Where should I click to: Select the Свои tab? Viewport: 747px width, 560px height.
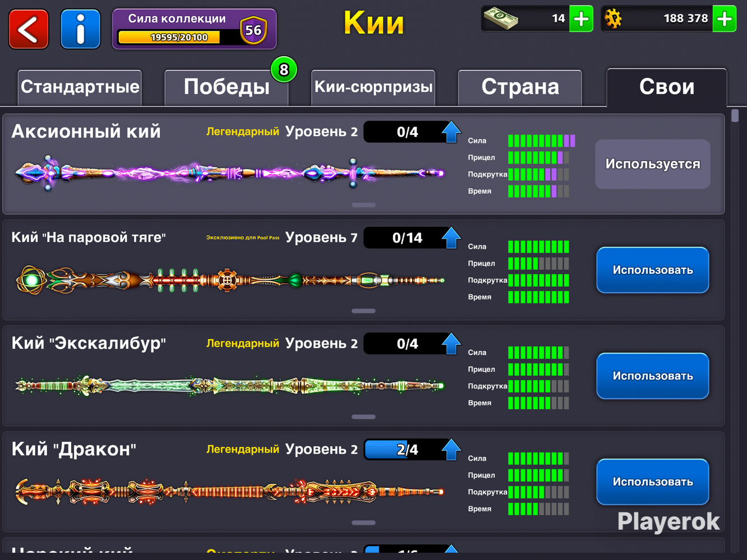[667, 87]
